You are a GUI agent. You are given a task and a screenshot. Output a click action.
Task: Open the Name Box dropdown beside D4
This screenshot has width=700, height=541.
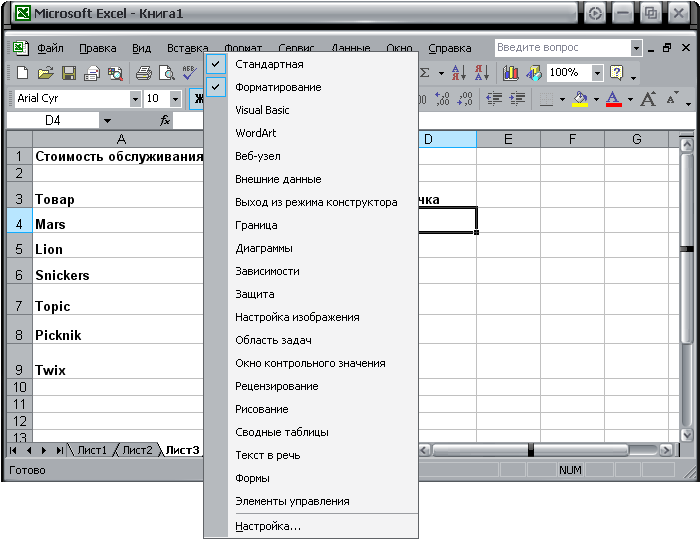107,121
